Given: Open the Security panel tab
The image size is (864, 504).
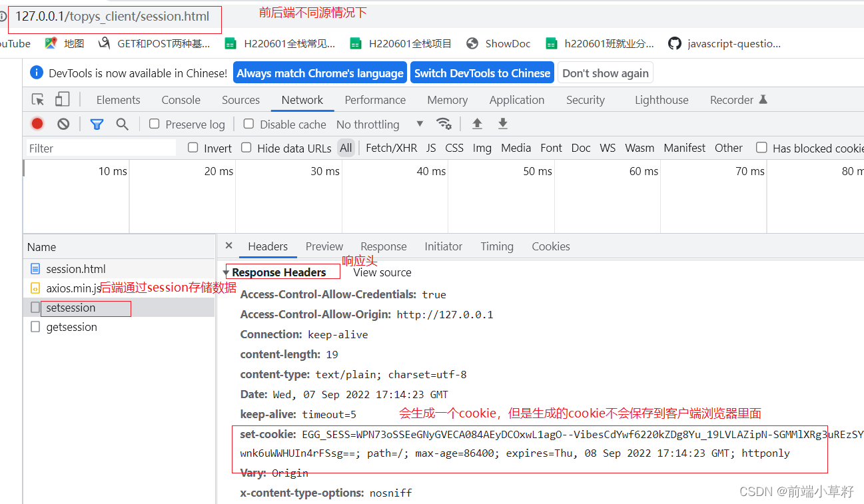Looking at the screenshot, I should click(x=585, y=100).
